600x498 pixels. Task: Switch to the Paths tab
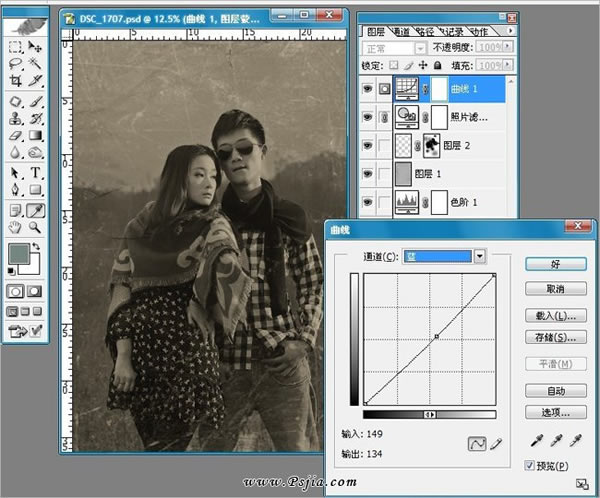click(x=426, y=31)
